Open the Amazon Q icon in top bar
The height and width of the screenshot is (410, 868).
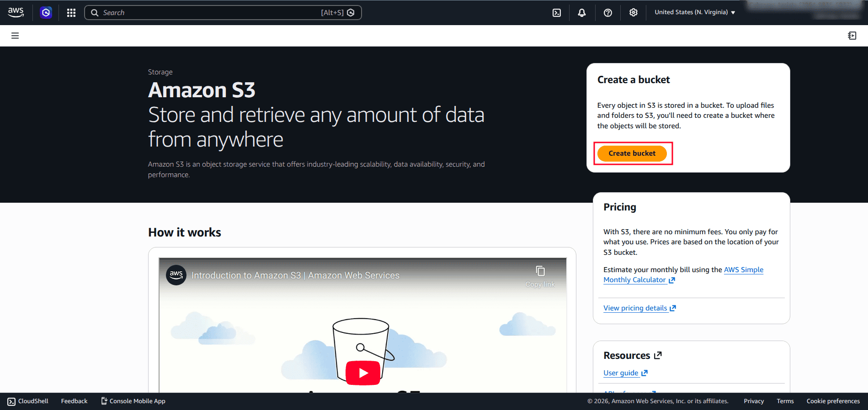(x=46, y=13)
